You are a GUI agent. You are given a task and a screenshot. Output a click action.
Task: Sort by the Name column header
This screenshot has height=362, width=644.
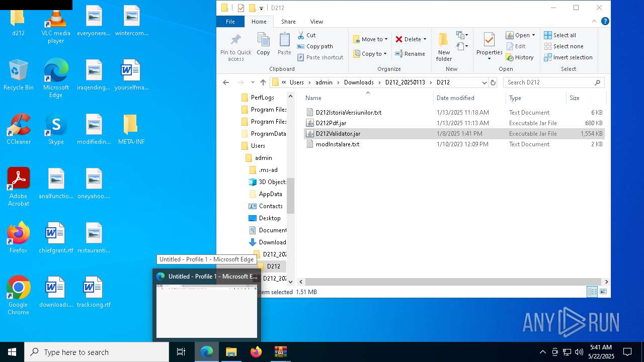click(x=313, y=98)
